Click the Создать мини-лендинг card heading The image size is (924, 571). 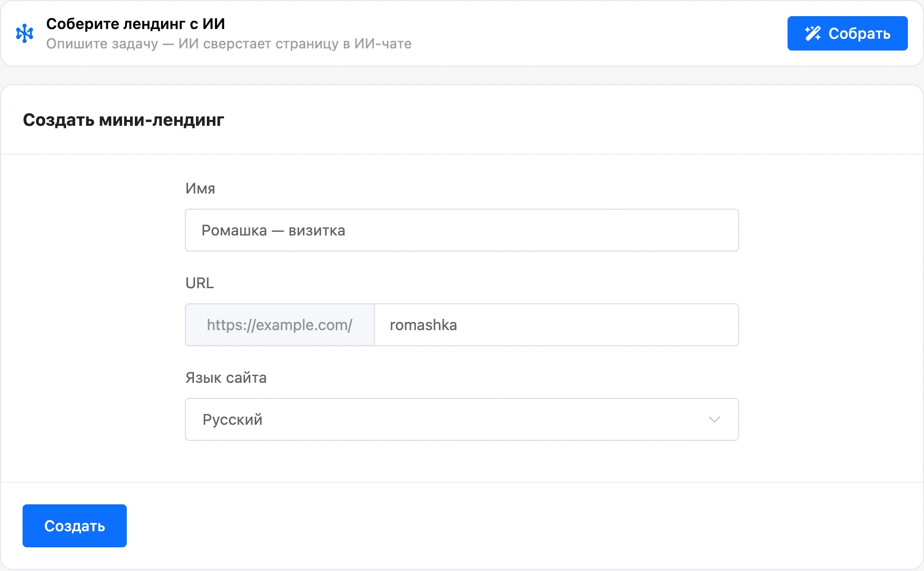point(124,119)
